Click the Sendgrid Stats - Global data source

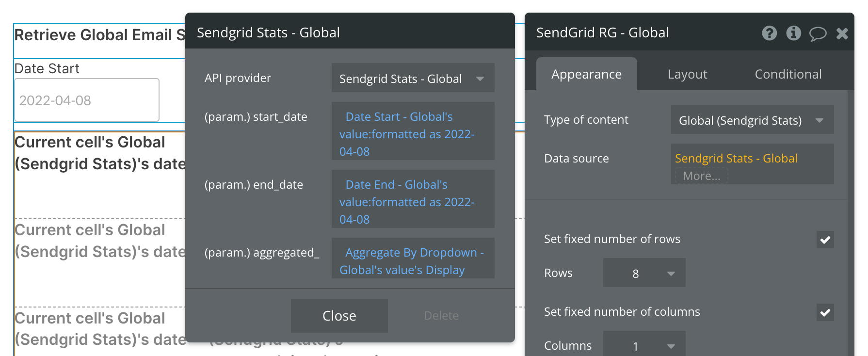[x=736, y=158]
